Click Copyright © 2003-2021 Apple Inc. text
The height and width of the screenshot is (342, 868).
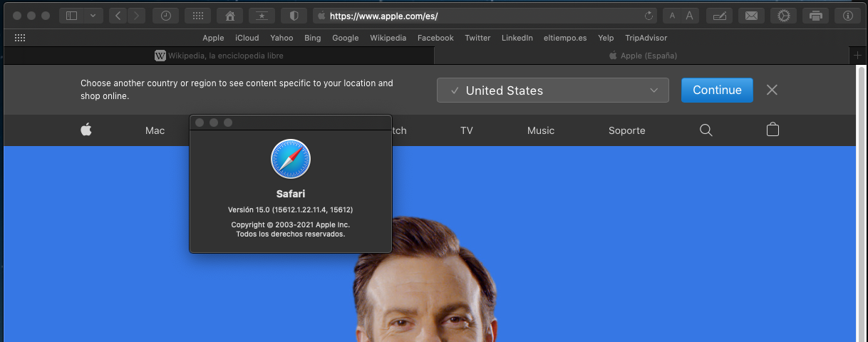291,224
